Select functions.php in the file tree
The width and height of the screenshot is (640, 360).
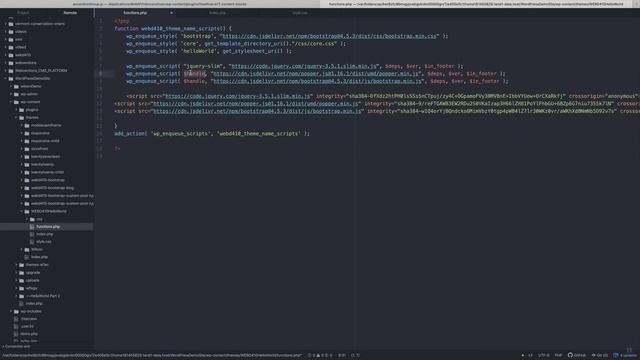click(47, 227)
